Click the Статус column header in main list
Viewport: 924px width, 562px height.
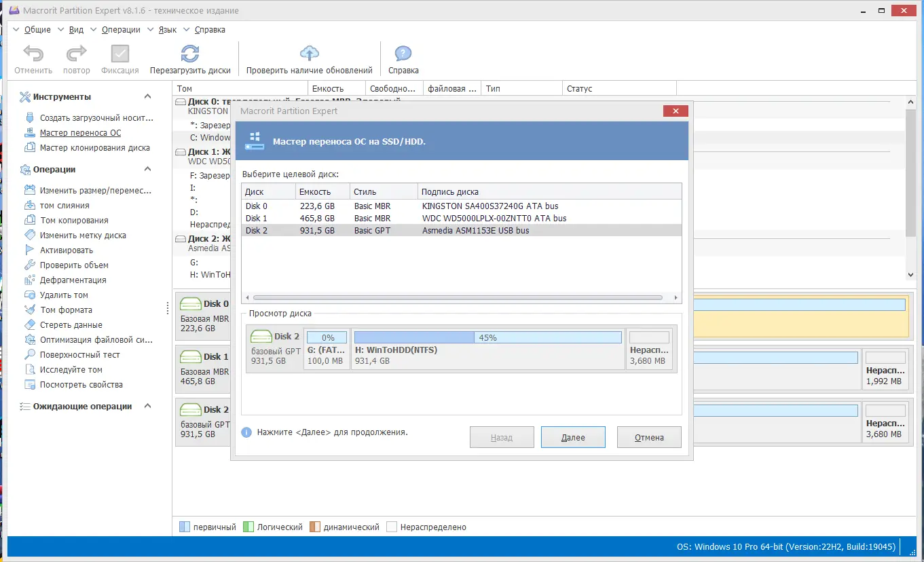point(619,88)
